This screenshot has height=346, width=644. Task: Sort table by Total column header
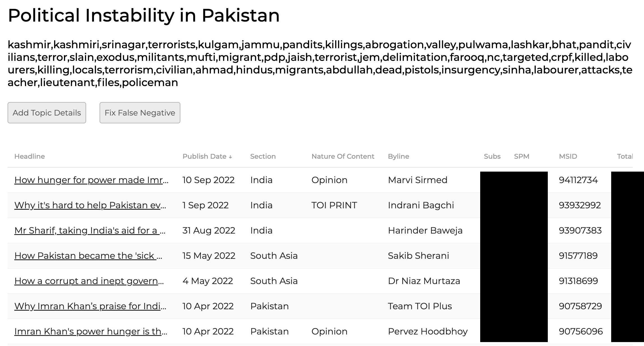[625, 156]
